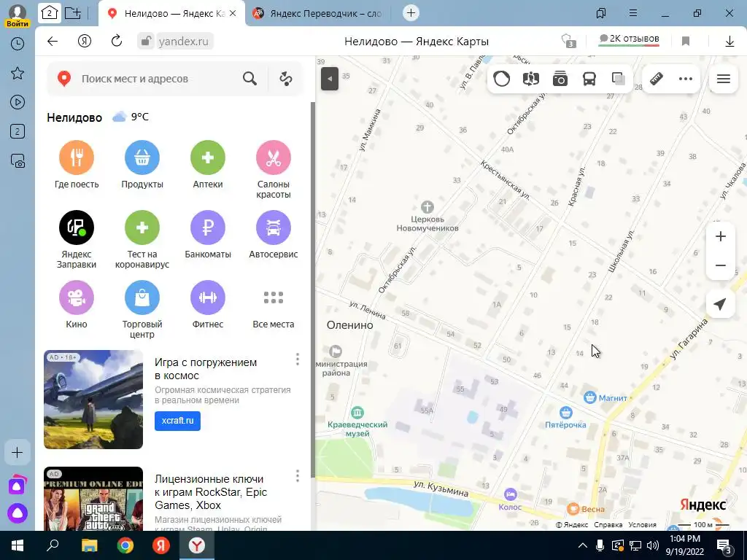The image size is (747, 560).
Task: Select 'Пятёрочка' store marker on map
Action: point(565,413)
